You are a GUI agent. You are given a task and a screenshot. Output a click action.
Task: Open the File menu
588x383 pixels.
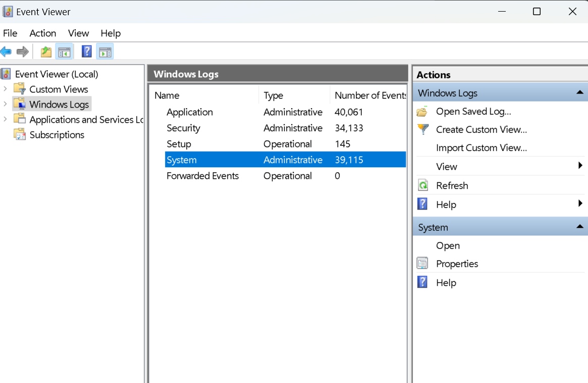click(x=10, y=33)
